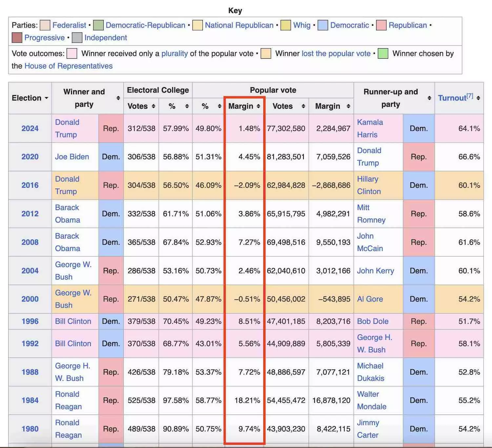Viewport: 492px width, 448px height.
Task: Open Jimmy Carter runner-up link
Action: click(368, 429)
